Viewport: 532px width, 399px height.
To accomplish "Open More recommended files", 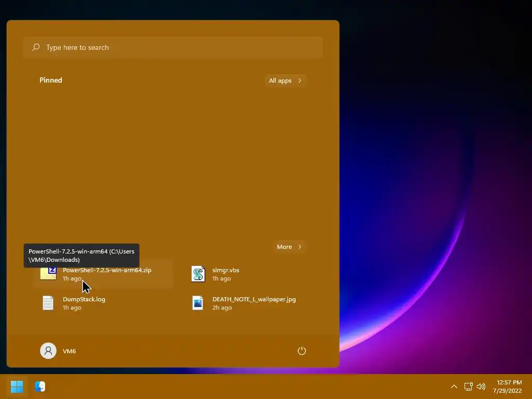I will (289, 247).
